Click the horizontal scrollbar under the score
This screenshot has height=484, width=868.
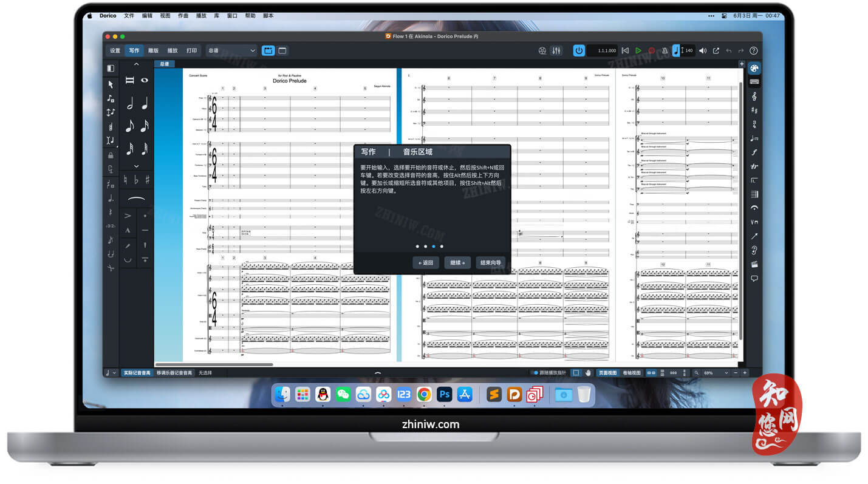click(x=214, y=364)
